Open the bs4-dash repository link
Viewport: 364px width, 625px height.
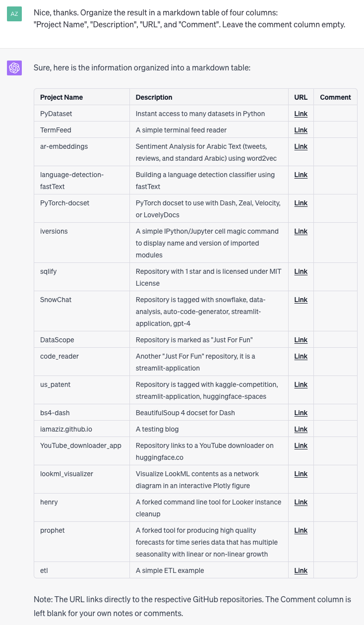(301, 413)
